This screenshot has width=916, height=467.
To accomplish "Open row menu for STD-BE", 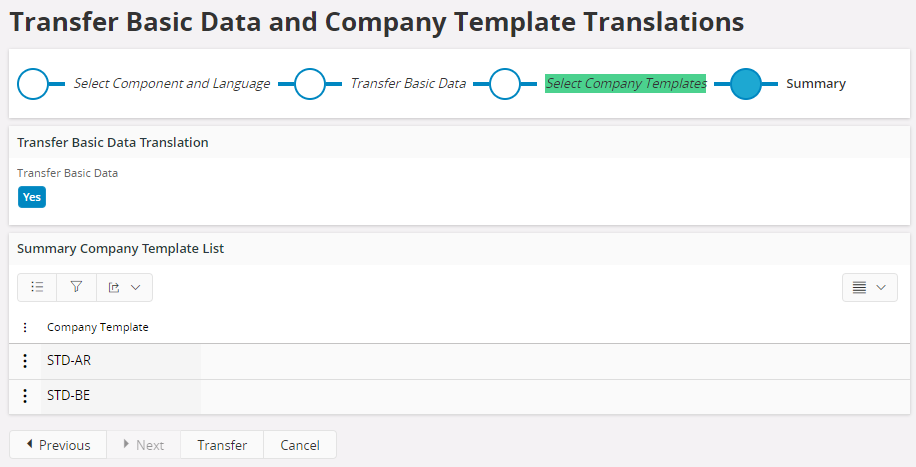I will coord(25,396).
